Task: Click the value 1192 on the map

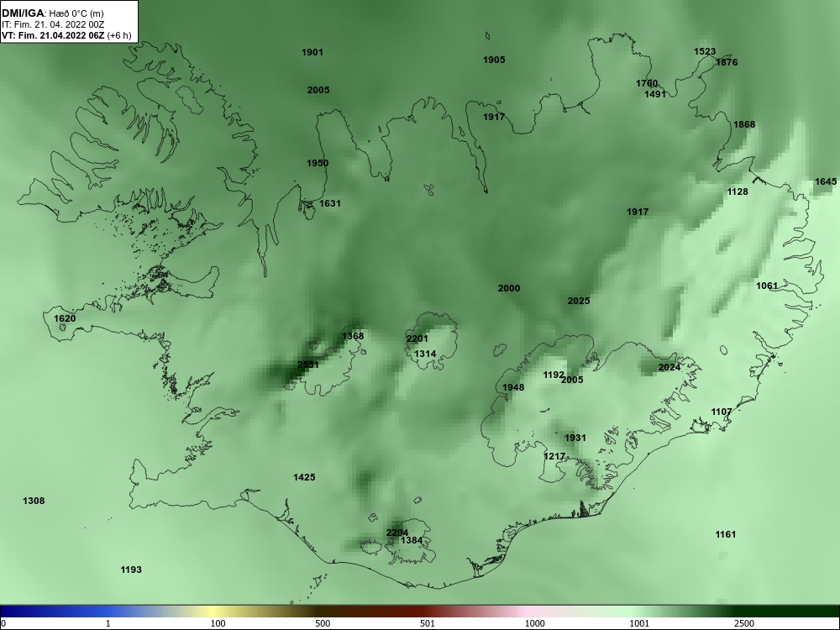Action: [553, 375]
